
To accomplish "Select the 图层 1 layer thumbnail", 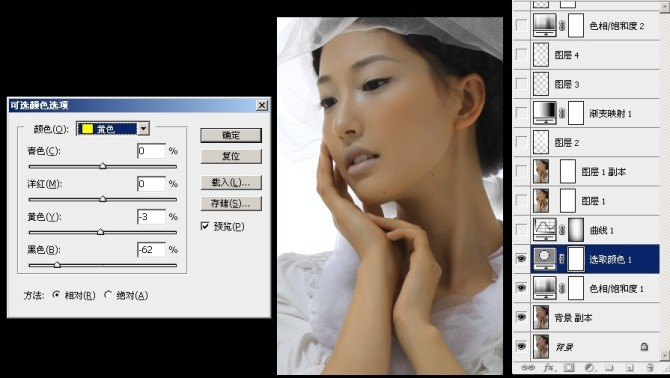I will point(541,200).
